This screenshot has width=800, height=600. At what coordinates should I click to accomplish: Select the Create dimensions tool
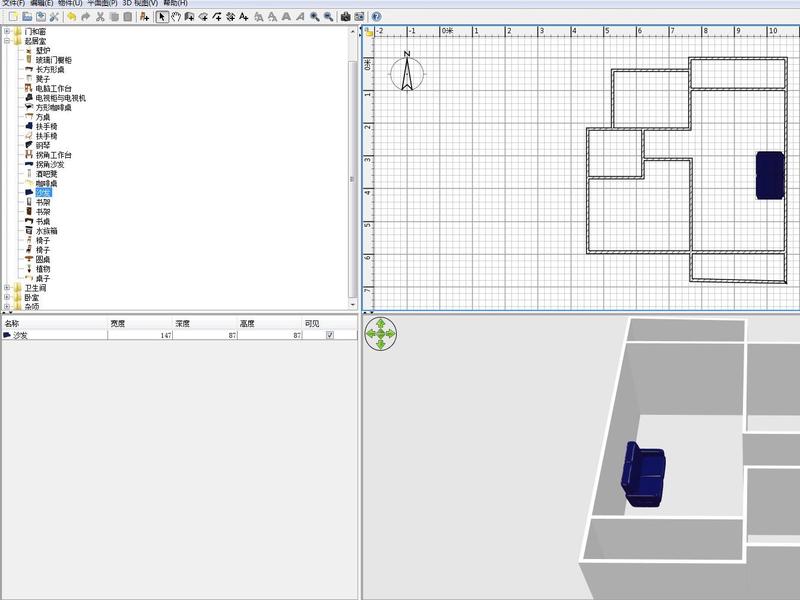click(x=230, y=17)
